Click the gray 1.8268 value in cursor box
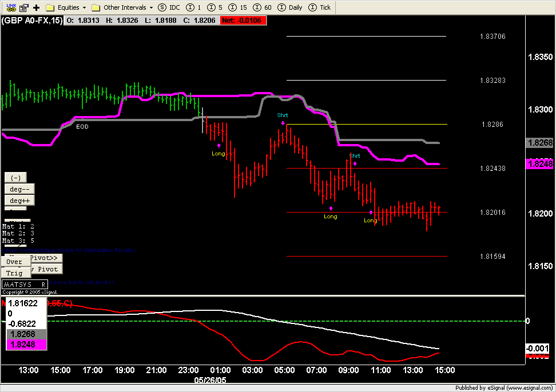This screenshot has height=392, width=556. point(26,334)
